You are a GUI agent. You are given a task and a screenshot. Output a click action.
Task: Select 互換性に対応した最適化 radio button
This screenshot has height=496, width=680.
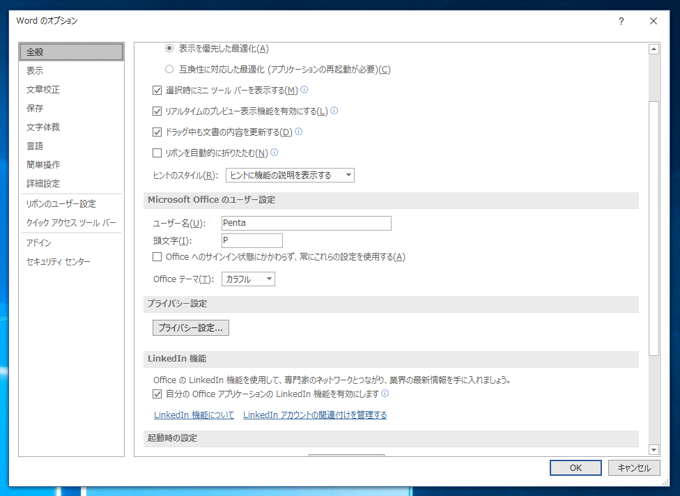(x=170, y=69)
